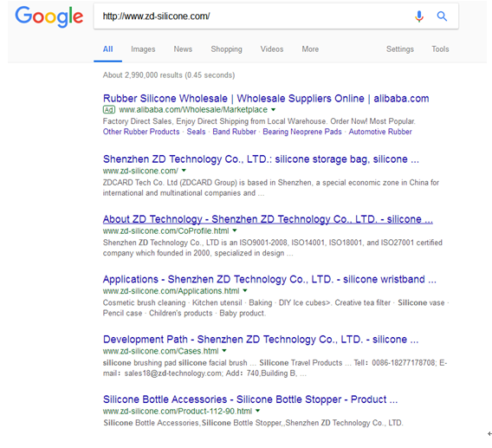Click the www.alibaba.com/Wholesale/Marketplace URL text
The width and height of the screenshot is (492, 448).
(193, 109)
